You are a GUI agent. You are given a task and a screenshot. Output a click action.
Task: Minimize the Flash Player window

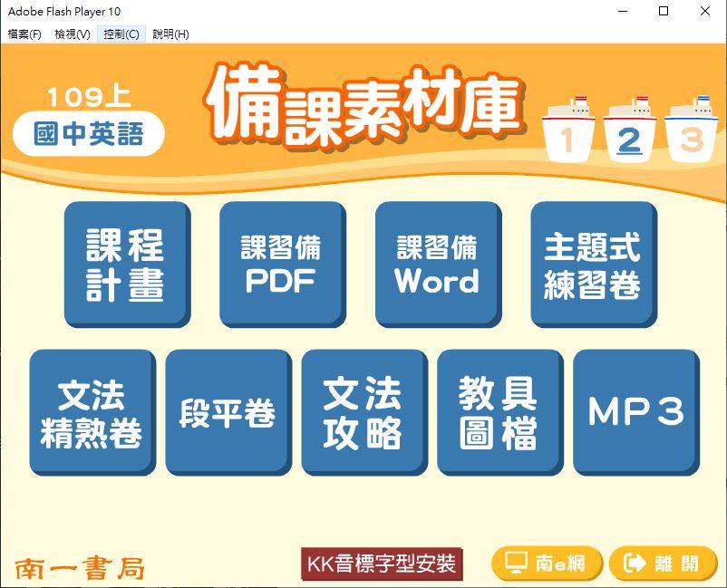click(623, 11)
